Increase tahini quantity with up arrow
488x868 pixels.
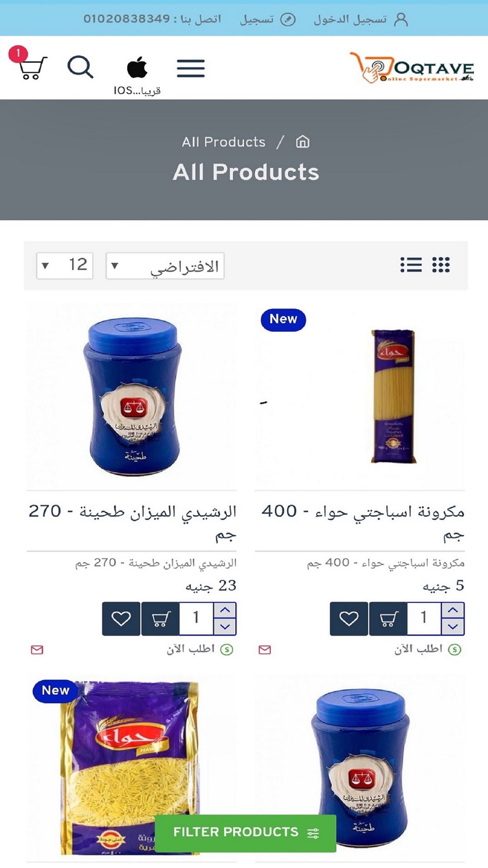(225, 610)
